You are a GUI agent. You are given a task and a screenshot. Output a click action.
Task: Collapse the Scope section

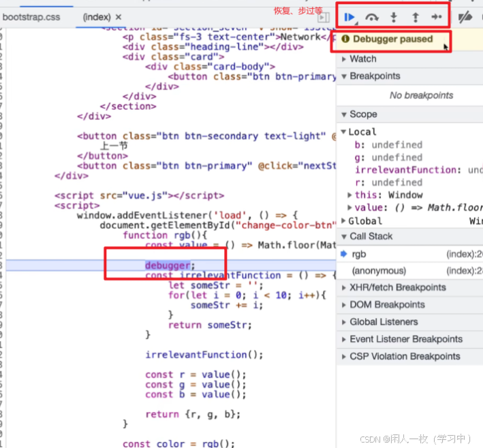[x=344, y=114]
